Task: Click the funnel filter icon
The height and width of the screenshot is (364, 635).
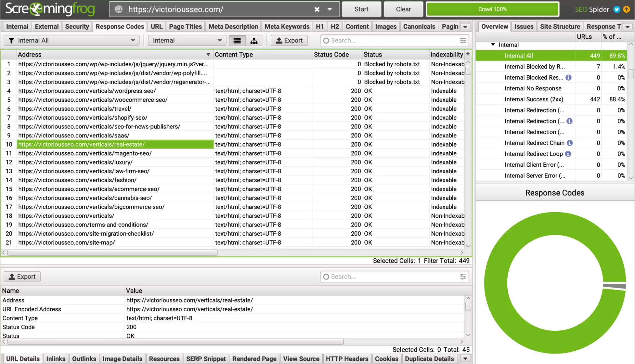Action: click(x=11, y=41)
